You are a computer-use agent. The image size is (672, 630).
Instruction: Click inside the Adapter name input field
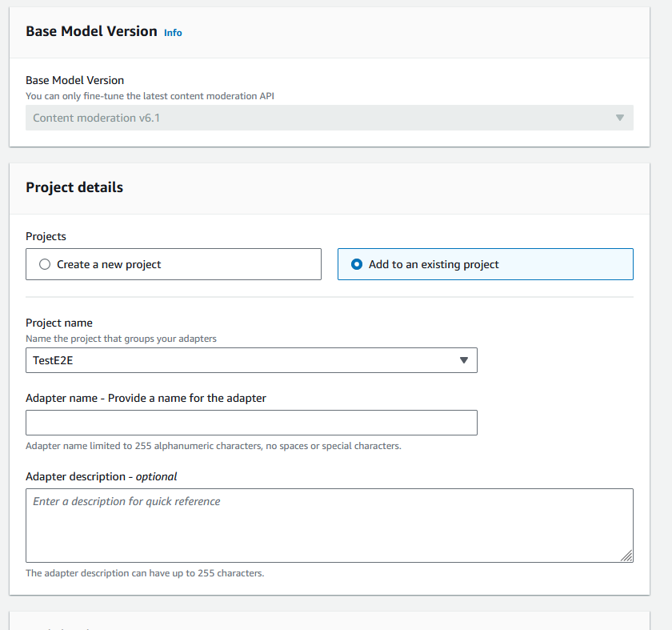(251, 423)
